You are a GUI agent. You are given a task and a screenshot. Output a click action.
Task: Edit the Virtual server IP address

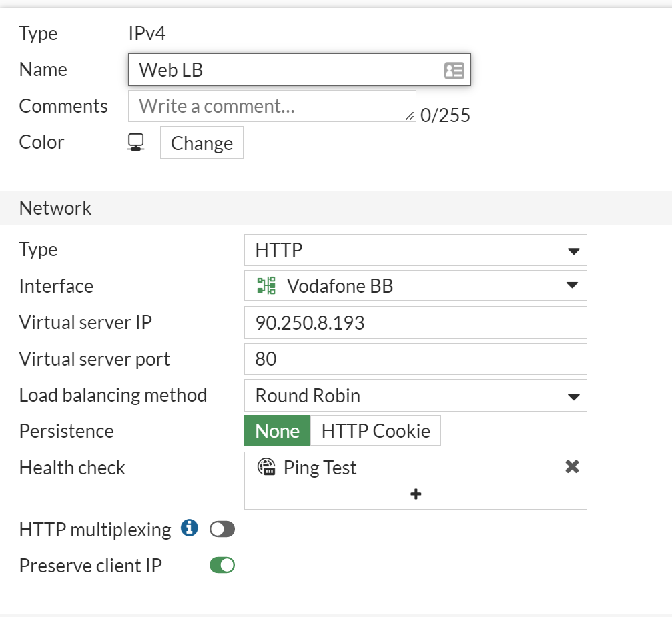415,322
